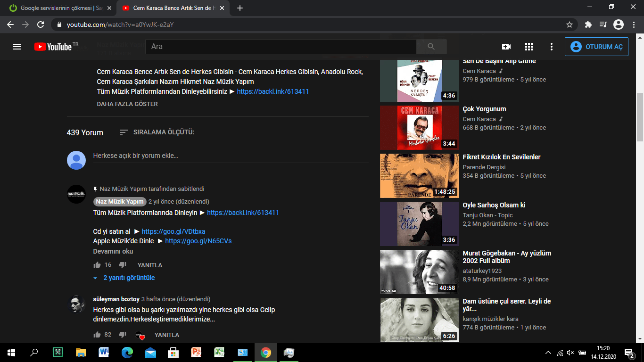Open the Apple Müzik goo.gl link

pyautogui.click(x=200, y=241)
